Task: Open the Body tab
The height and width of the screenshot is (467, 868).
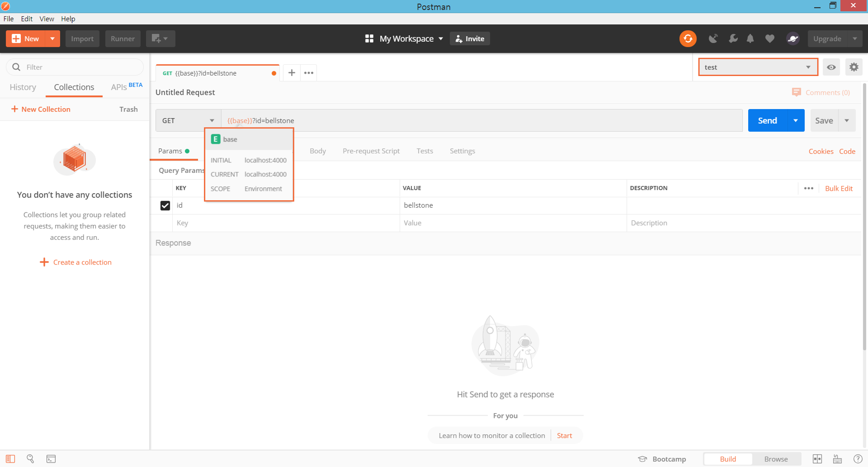Action: tap(318, 151)
